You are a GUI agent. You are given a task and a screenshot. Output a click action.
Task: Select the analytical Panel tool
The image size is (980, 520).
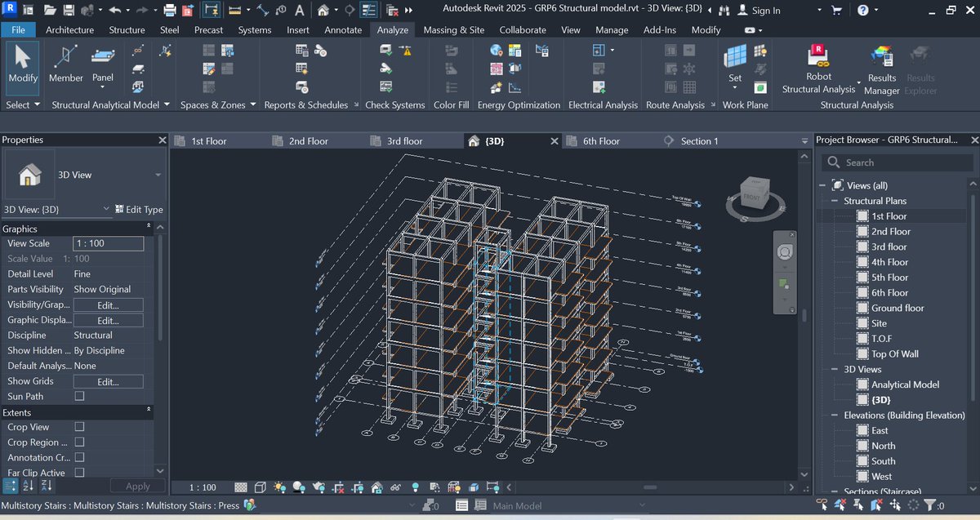tap(103, 64)
